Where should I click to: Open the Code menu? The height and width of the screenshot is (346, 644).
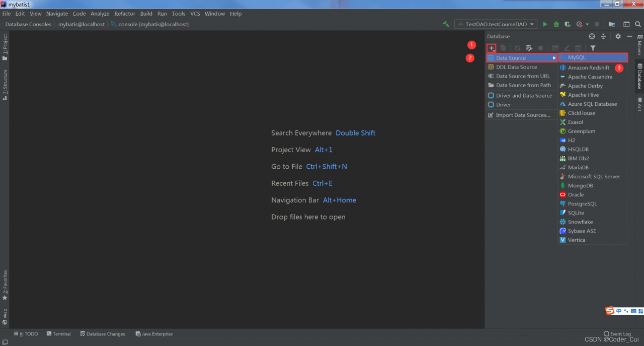(x=79, y=14)
